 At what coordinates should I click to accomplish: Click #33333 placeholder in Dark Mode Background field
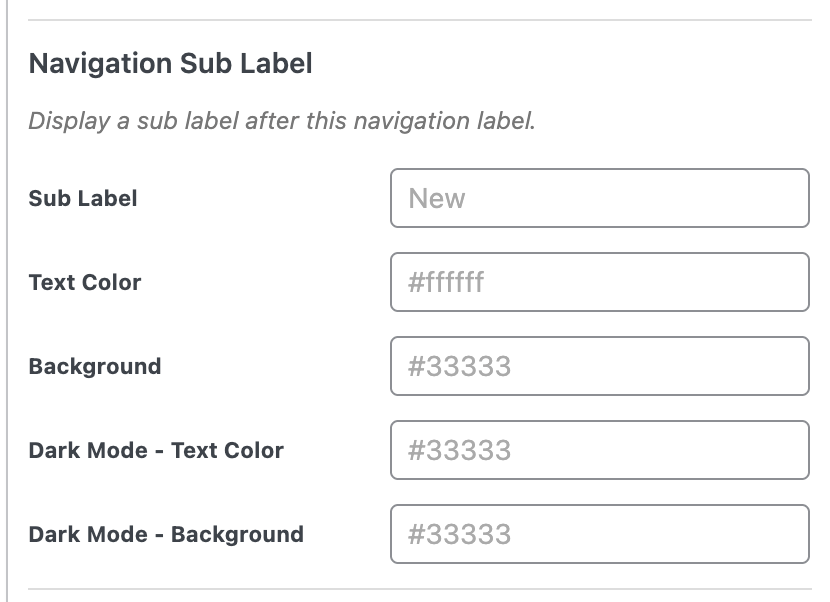tap(459, 534)
